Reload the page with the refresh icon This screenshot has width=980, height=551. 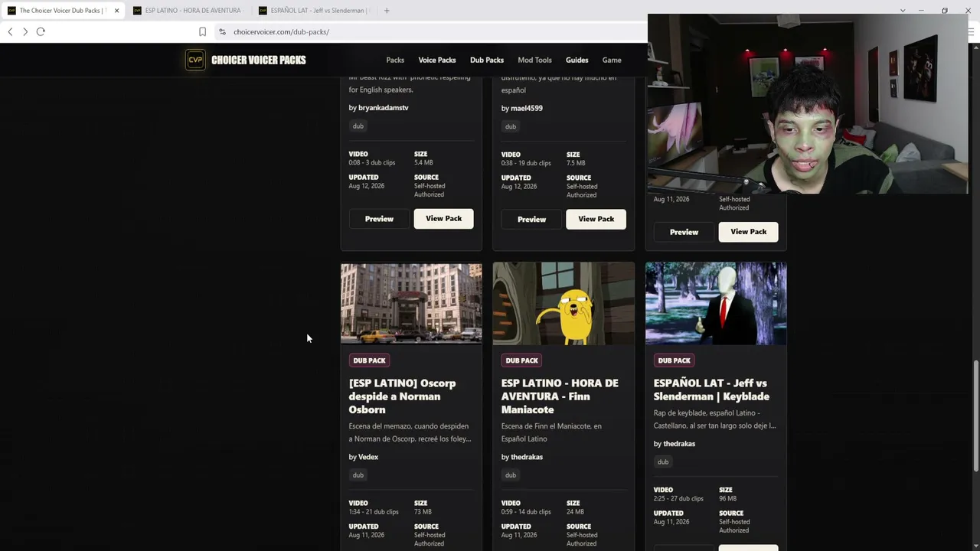tap(41, 31)
